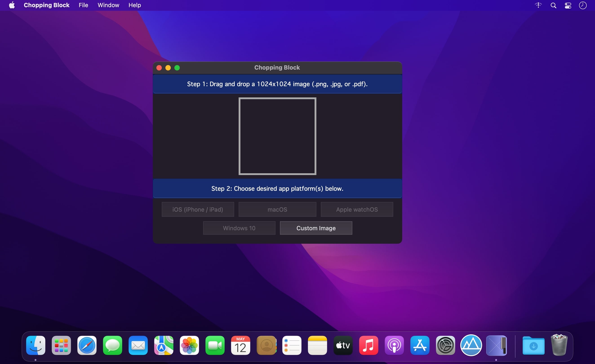
Task: Open Reminders from the dock
Action: (292, 345)
